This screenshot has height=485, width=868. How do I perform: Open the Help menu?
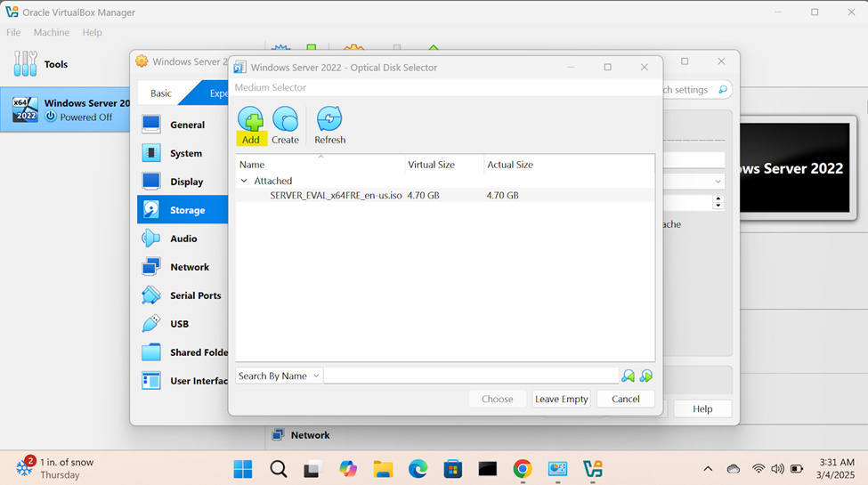point(92,32)
